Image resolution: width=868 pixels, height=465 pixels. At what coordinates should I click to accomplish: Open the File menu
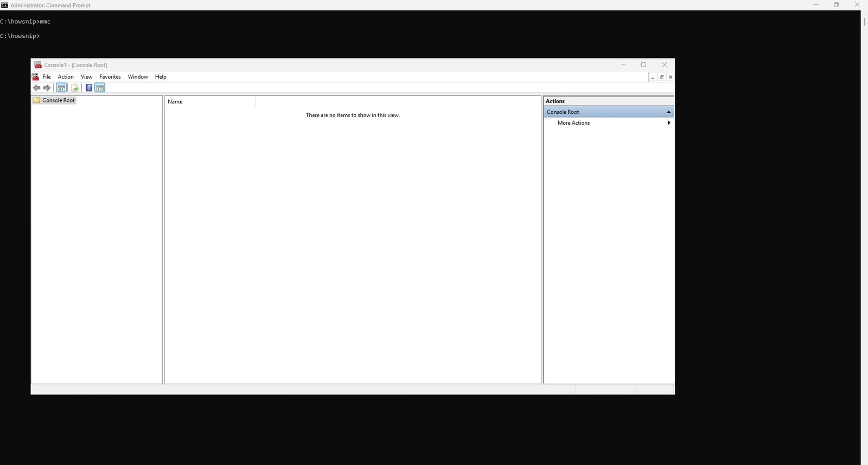(x=47, y=77)
